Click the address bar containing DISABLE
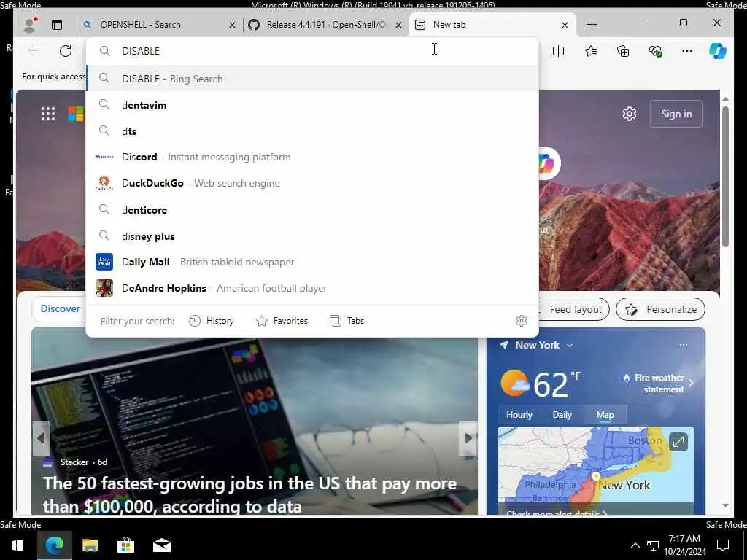The width and height of the screenshot is (747, 560). (x=312, y=51)
